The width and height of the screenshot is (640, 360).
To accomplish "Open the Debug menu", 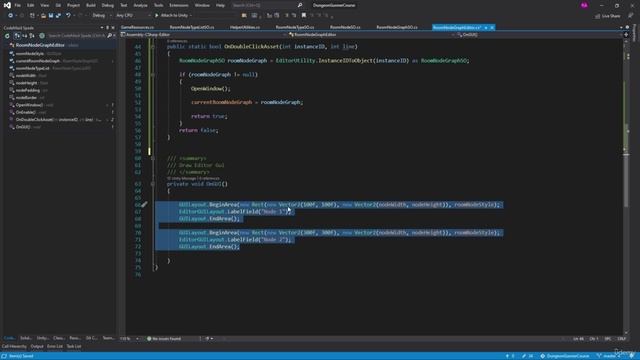I will pos(108,5).
